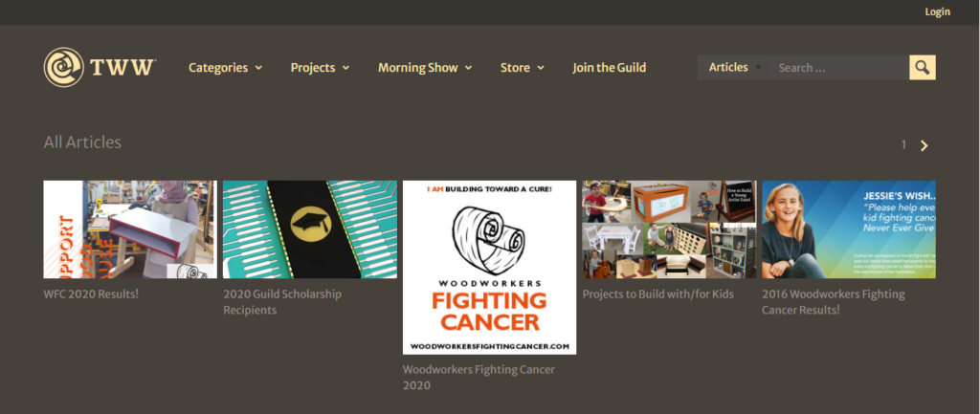Open Jessie's Wish thumbnail image
This screenshot has width=980, height=414.
[849, 229]
